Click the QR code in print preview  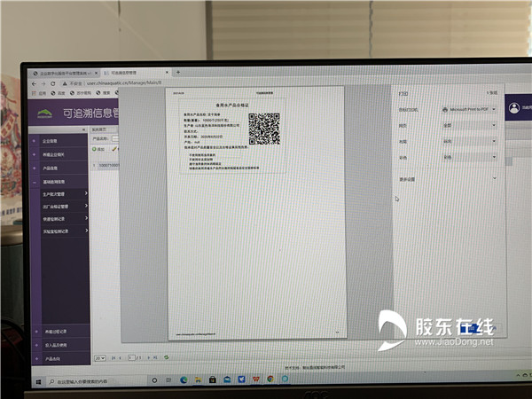pos(264,129)
